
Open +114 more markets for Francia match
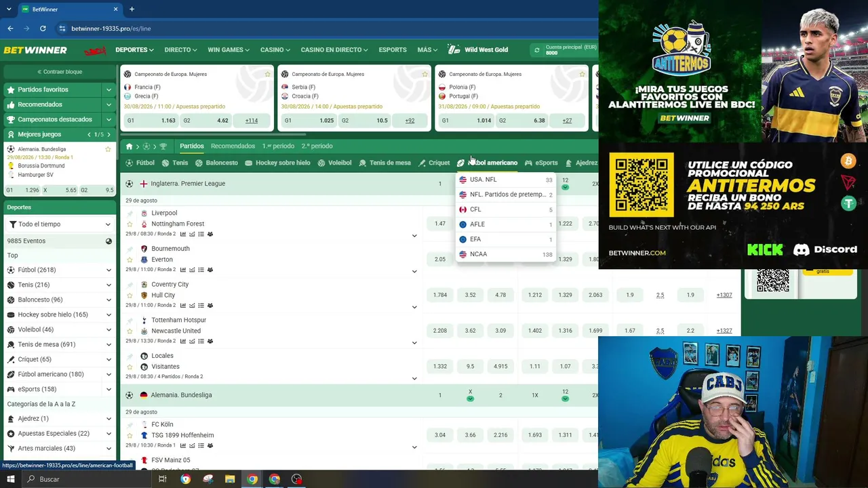(x=252, y=121)
